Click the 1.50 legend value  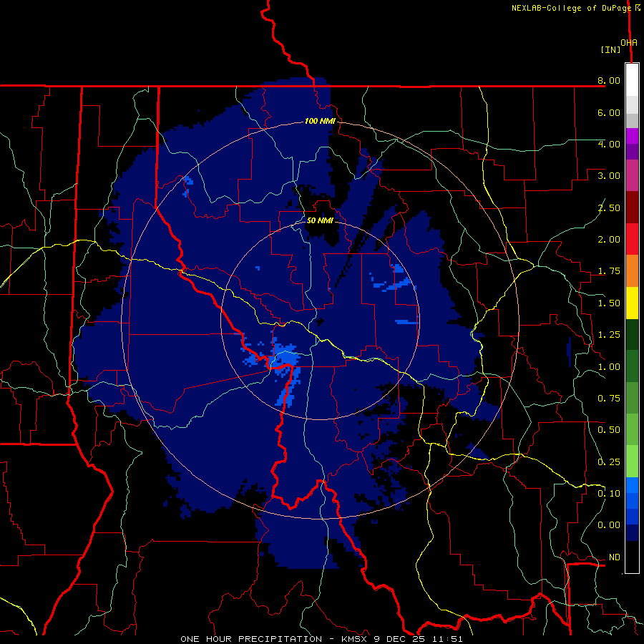pyautogui.click(x=609, y=303)
